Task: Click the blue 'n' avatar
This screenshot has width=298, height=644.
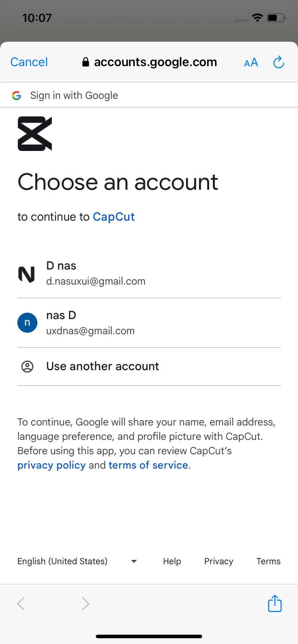Action: coord(27,323)
